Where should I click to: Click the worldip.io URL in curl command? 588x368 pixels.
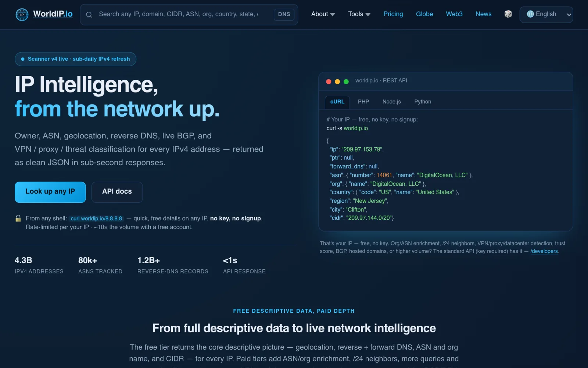(356, 128)
